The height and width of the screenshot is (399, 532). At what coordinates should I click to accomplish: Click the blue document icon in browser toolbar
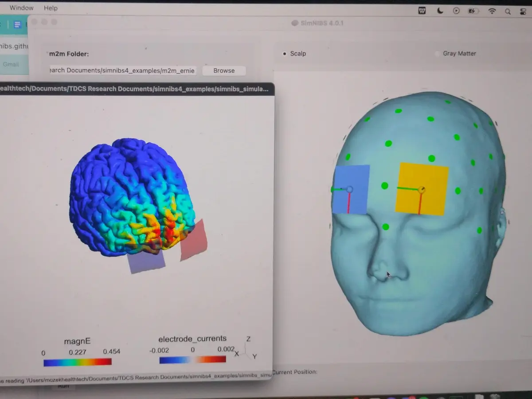point(17,25)
